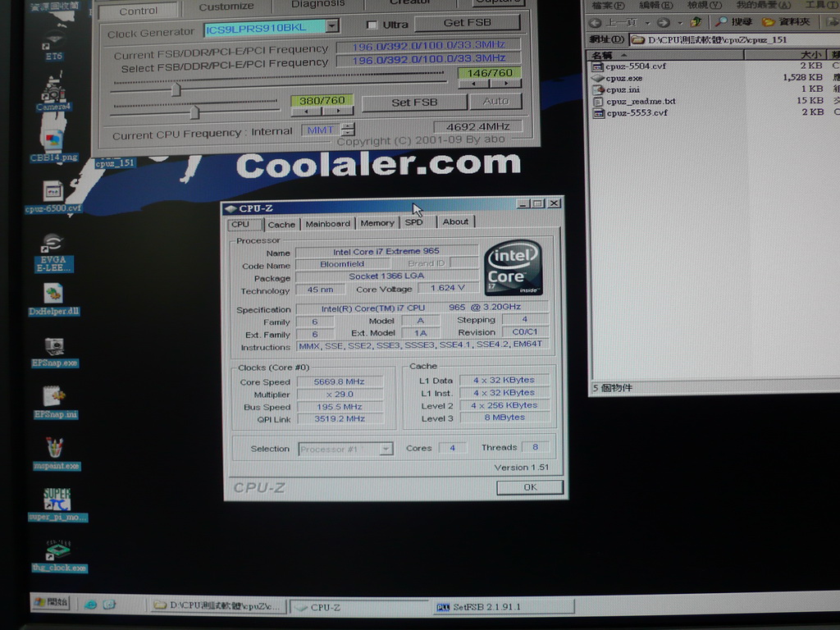Open the Forward history dropdown arrow in Explorer

680,22
